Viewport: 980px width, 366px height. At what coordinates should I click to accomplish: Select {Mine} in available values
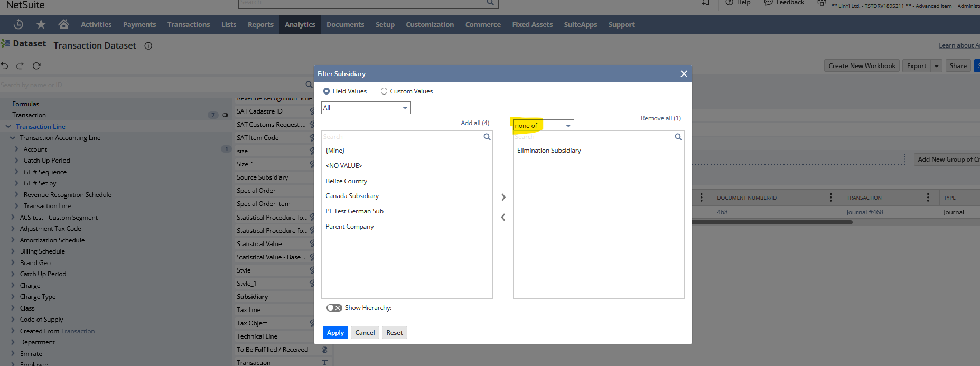pyautogui.click(x=335, y=151)
